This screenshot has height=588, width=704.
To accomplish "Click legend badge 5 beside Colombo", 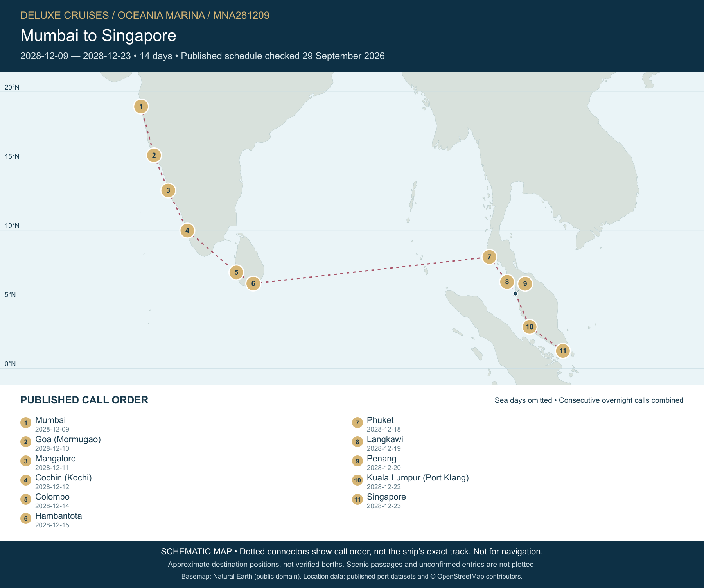I will coord(26,499).
